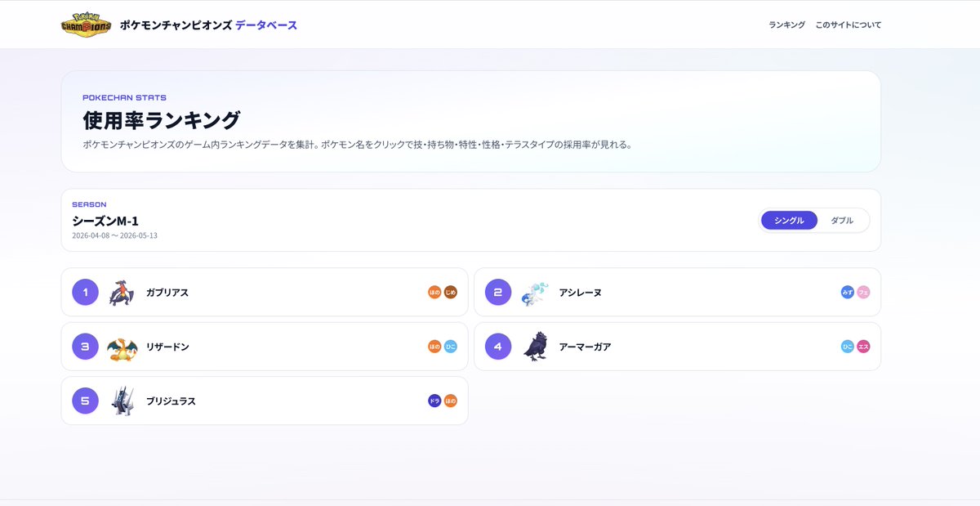Image resolution: width=980 pixels, height=506 pixels.
Task: Click the POKECHAN STATS label
Action: pos(124,97)
